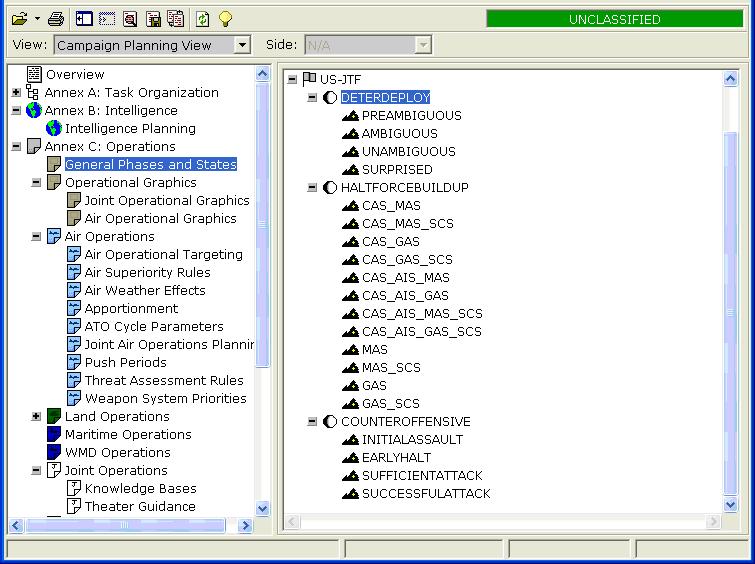Click the green refresh toolbar icon
The image size is (755, 564).
click(x=203, y=19)
